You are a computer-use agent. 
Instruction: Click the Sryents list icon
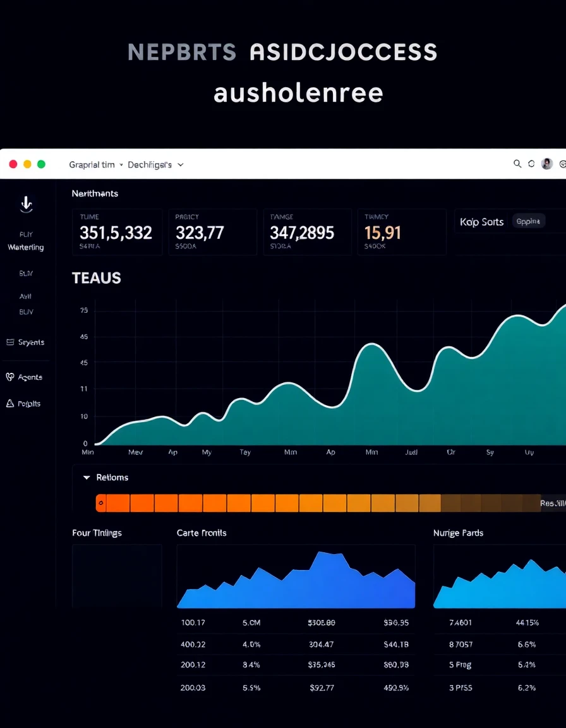coord(9,342)
